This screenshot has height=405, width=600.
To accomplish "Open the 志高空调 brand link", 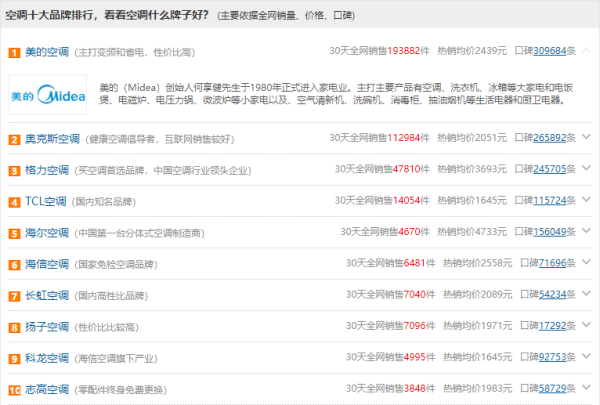I will point(47,390).
